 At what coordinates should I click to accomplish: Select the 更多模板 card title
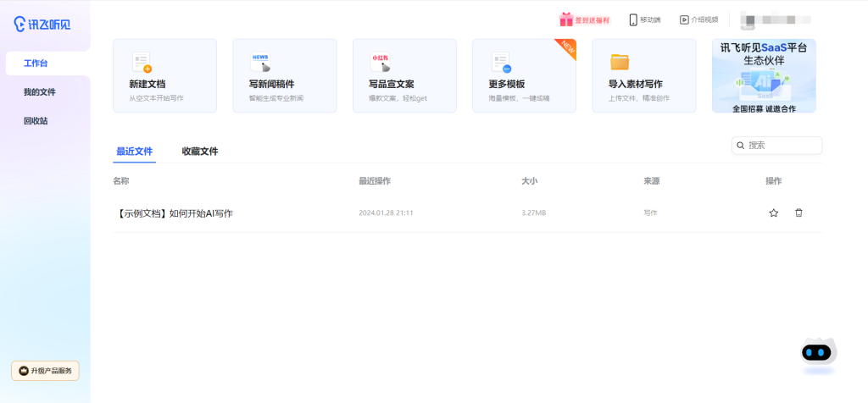pos(507,84)
